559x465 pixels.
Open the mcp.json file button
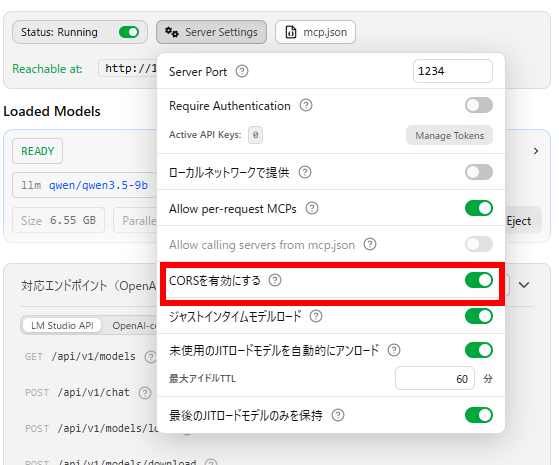(316, 32)
